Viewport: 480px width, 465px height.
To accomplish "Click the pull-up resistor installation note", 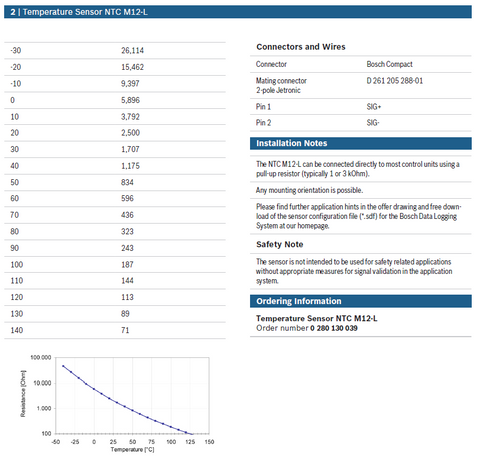I will [x=358, y=169].
